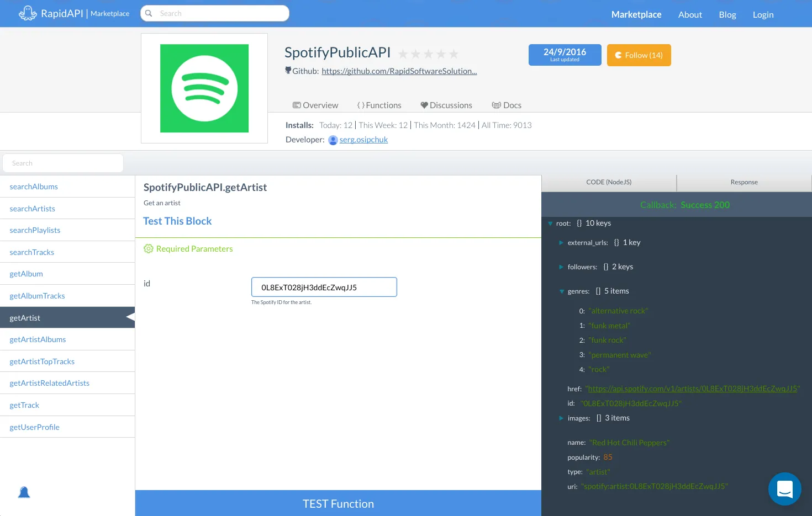Switch to the Discussions tab
The image size is (812, 516).
(446, 105)
